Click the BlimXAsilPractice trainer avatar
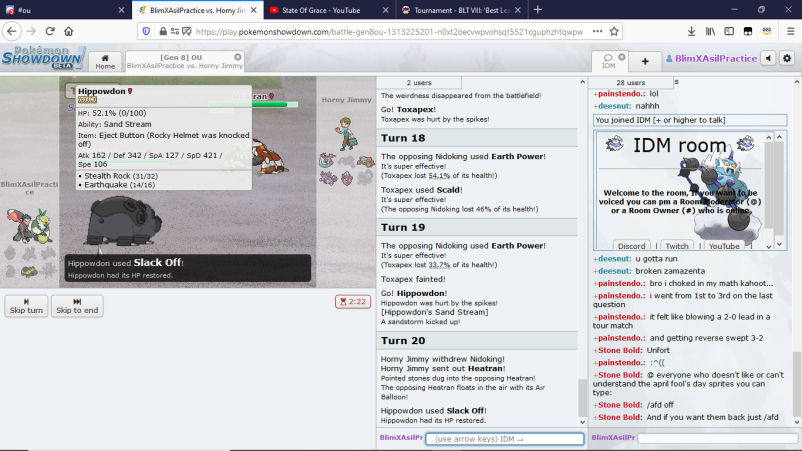The width and height of the screenshot is (802, 451). click(29, 226)
